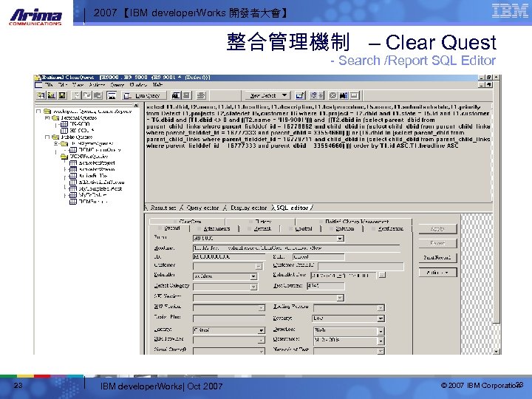Click the dark grid icon right of Run Query
The height and width of the screenshot is (399, 532).
[x=176, y=95]
